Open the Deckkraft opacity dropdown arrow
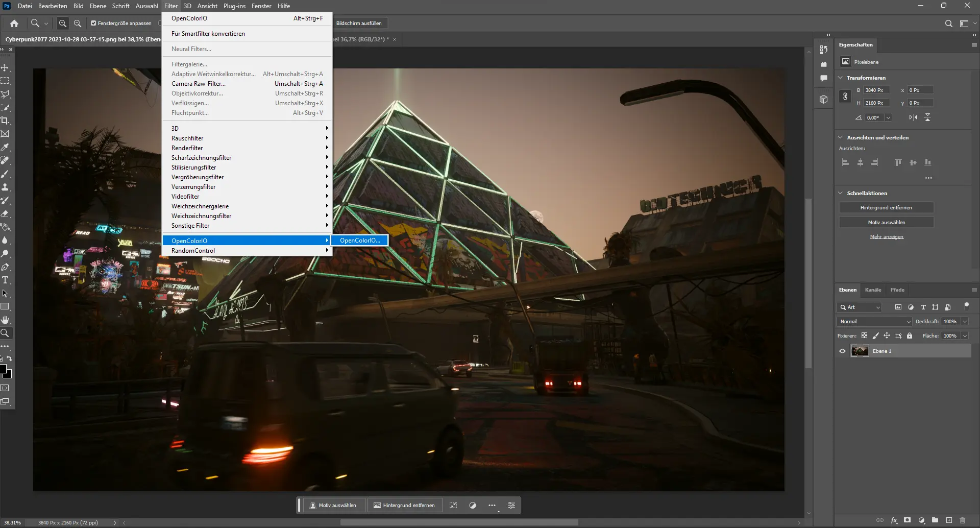The image size is (980, 528). click(965, 321)
